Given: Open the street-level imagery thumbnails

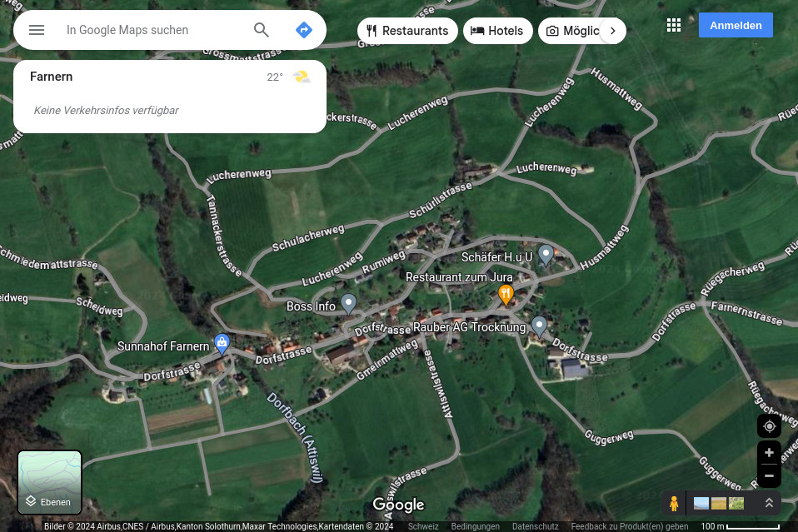Looking at the screenshot, I should point(719,504).
